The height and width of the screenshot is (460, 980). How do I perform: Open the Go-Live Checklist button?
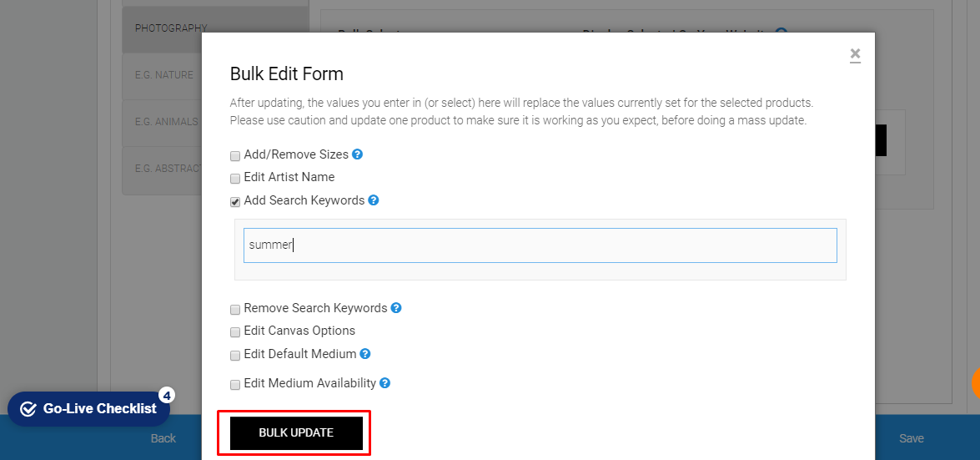88,409
